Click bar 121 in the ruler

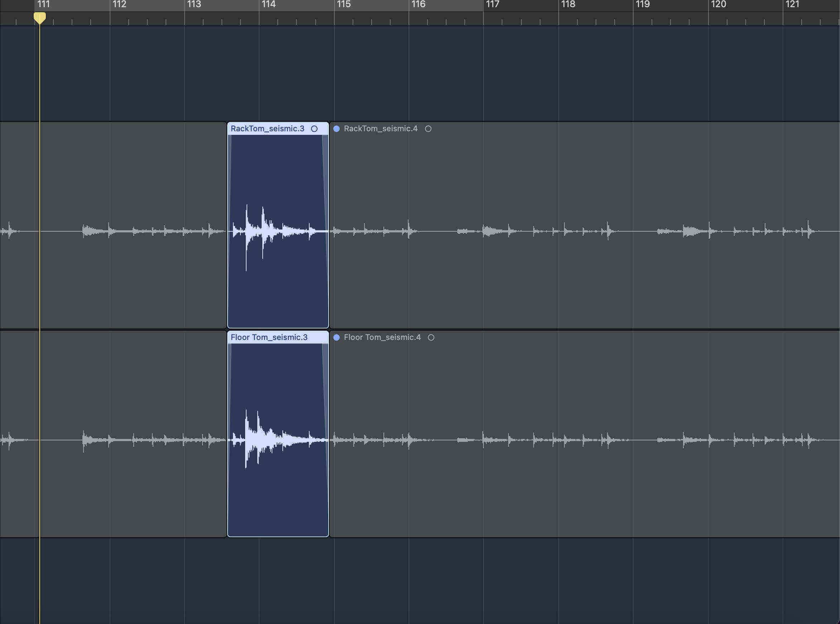792,5
